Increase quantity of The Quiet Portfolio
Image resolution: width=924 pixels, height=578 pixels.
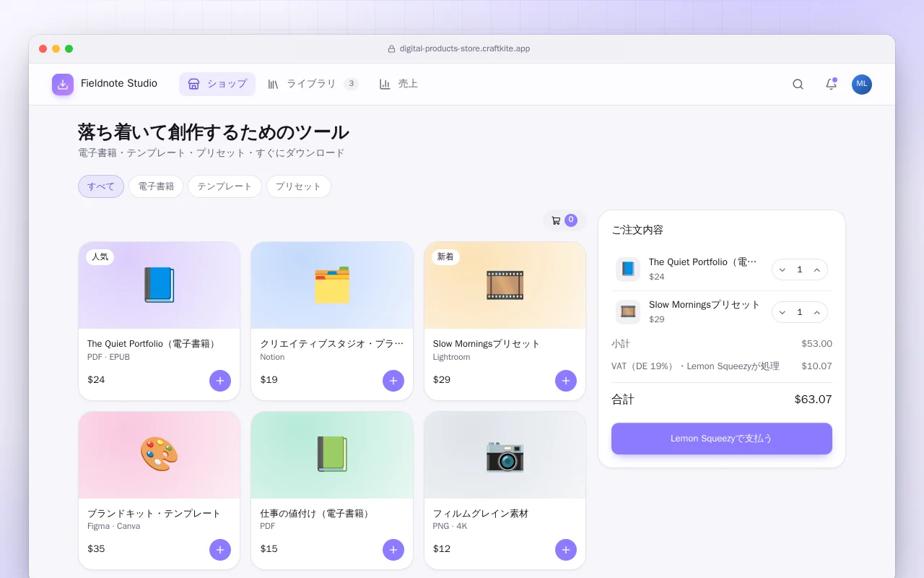coord(816,269)
